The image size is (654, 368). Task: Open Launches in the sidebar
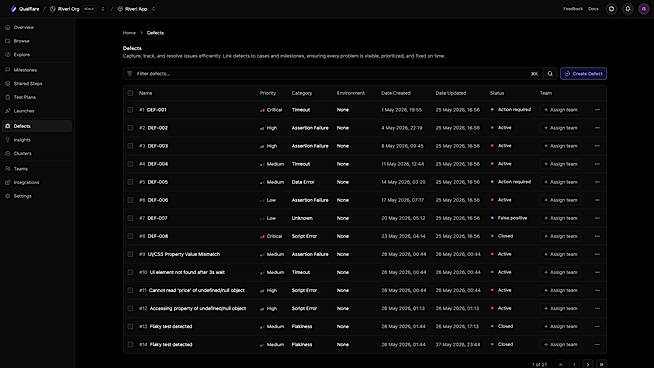[x=37, y=111]
